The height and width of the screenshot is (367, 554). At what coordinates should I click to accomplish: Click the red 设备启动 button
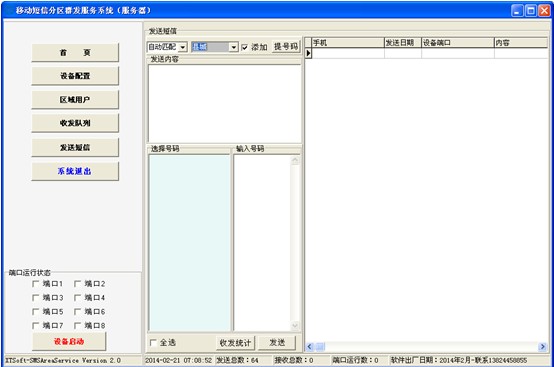click(x=69, y=342)
